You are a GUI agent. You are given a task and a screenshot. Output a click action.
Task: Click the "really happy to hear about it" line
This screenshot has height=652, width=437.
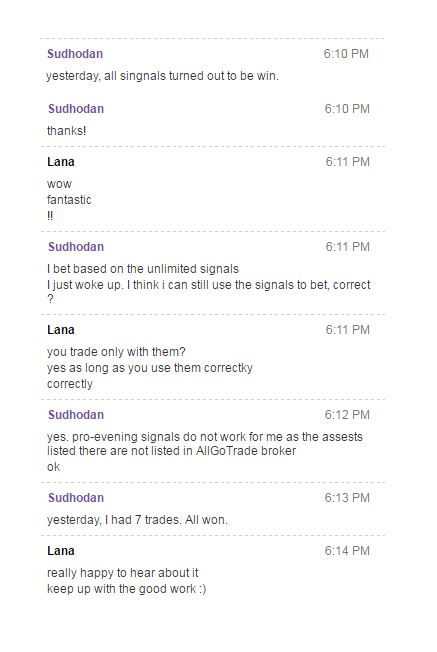[123, 573]
